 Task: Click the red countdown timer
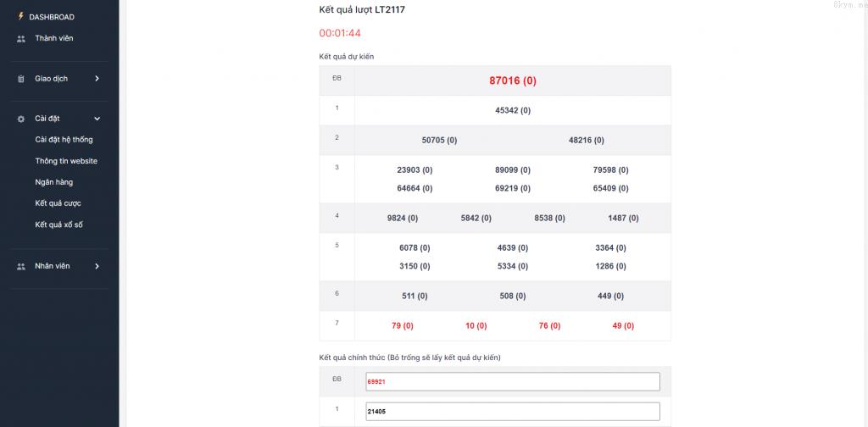[340, 33]
